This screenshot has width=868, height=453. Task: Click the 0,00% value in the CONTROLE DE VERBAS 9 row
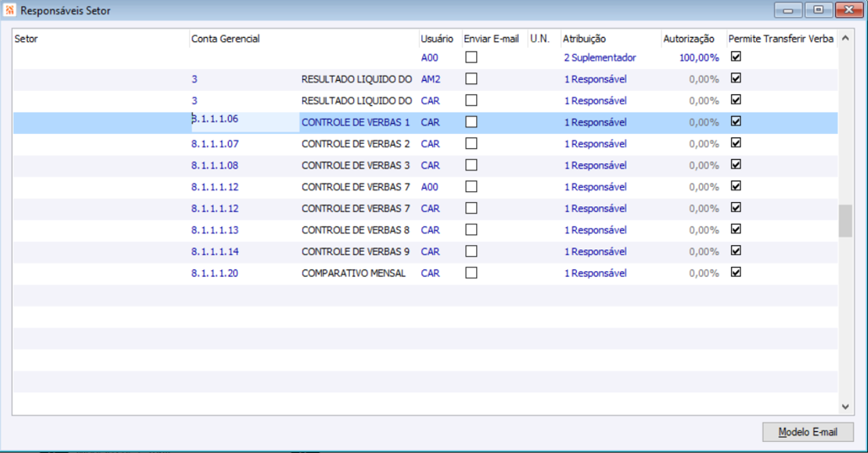tap(704, 252)
